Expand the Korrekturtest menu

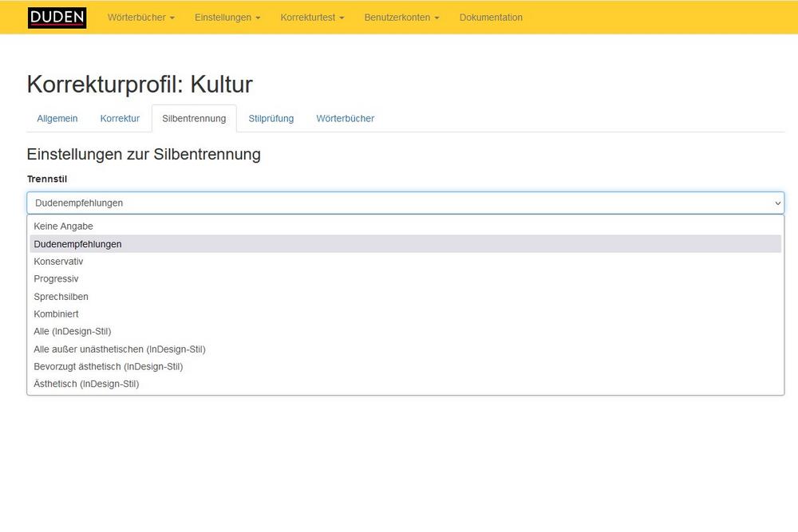[x=312, y=18]
